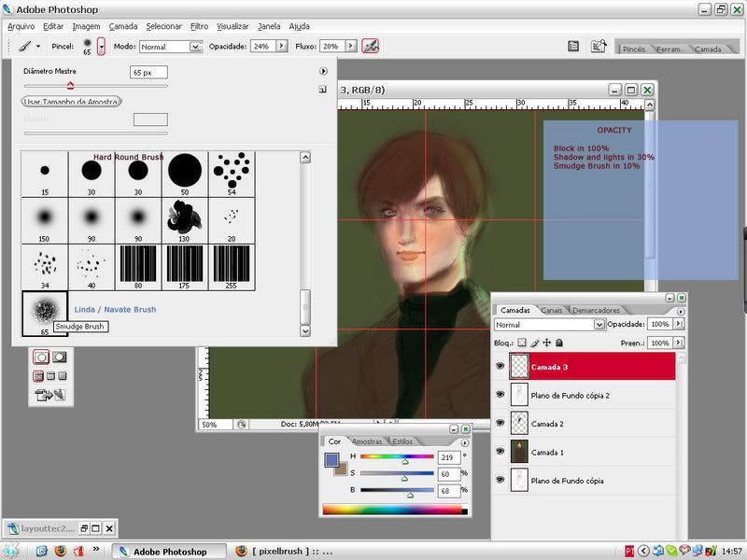Switch to Quick Mask mode

[x=59, y=357]
